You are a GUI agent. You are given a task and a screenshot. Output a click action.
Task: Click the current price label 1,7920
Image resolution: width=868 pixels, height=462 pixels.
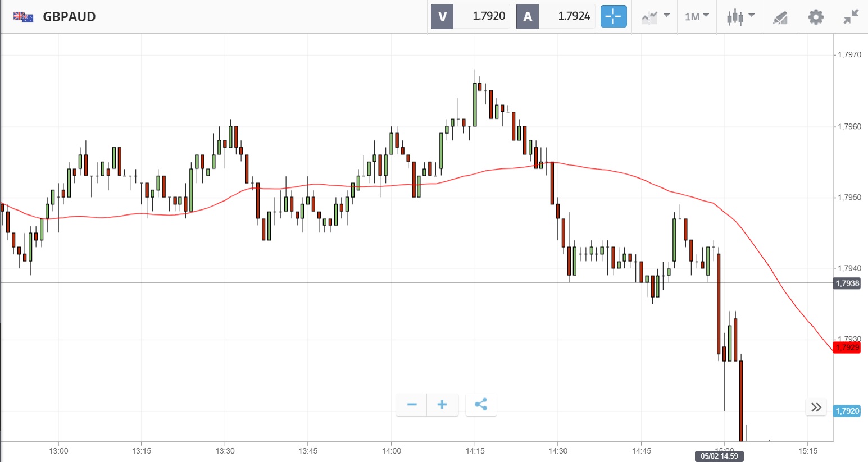coord(847,411)
